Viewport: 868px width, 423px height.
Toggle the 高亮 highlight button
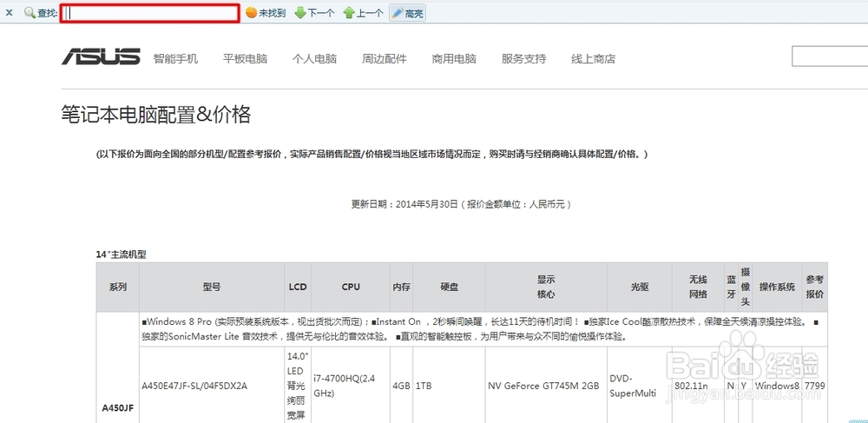[x=407, y=13]
